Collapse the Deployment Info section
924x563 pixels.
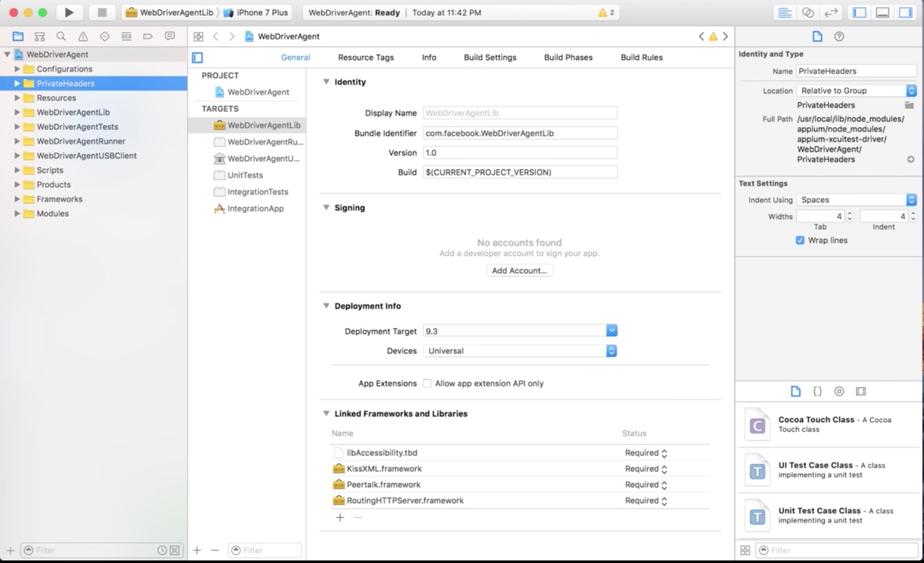tap(326, 306)
